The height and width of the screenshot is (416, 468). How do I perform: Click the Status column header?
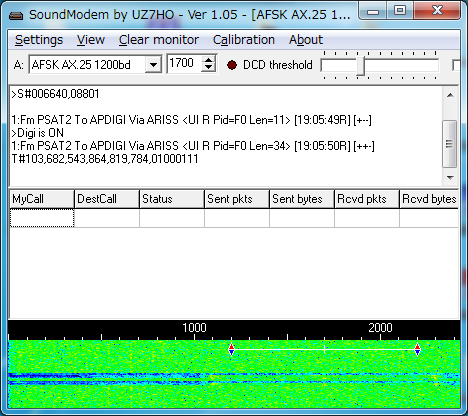(172, 199)
